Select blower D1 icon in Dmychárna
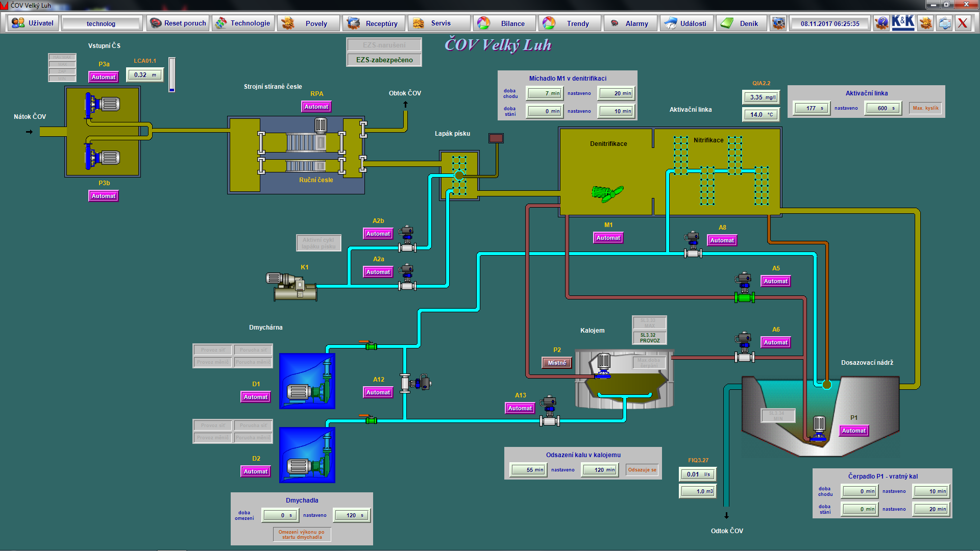Image resolution: width=980 pixels, height=551 pixels. tap(307, 381)
